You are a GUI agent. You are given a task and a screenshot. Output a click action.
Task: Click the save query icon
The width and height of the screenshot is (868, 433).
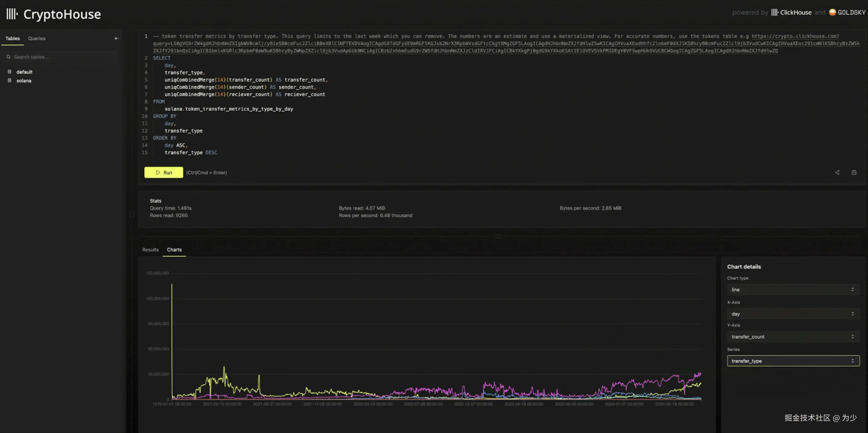point(854,172)
